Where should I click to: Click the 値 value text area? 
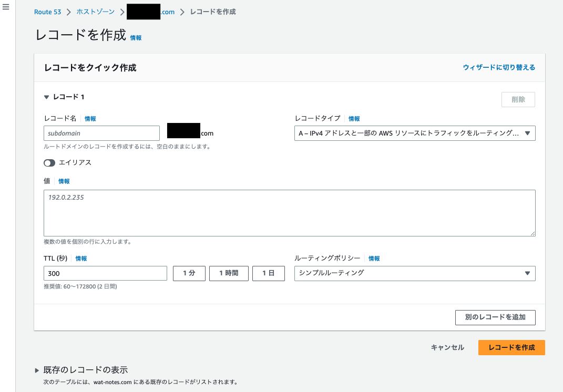[289, 213]
